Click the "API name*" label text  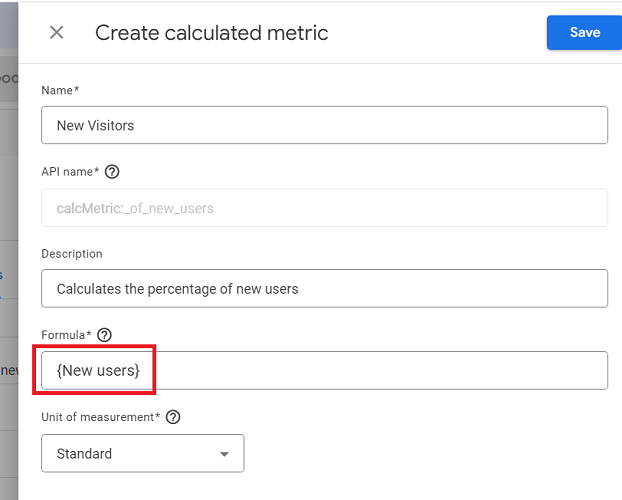point(70,171)
